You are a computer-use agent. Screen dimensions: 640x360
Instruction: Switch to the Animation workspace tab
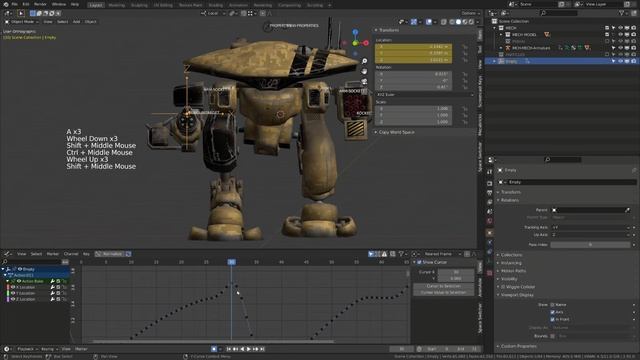pyautogui.click(x=238, y=5)
